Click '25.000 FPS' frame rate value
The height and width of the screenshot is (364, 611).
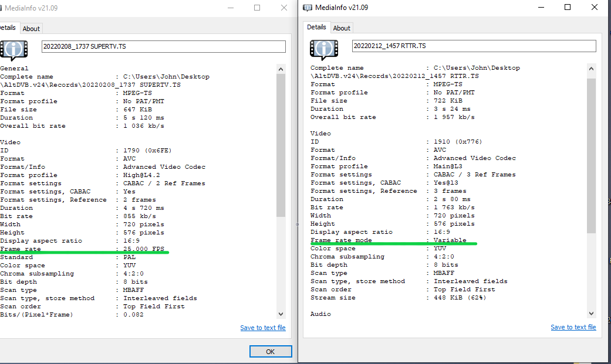tap(144, 249)
